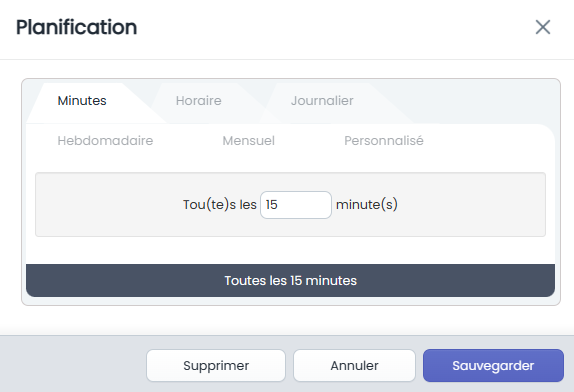Viewport: 574px width, 392px height.
Task: Go to the Mensuel tab
Action: pos(249,141)
